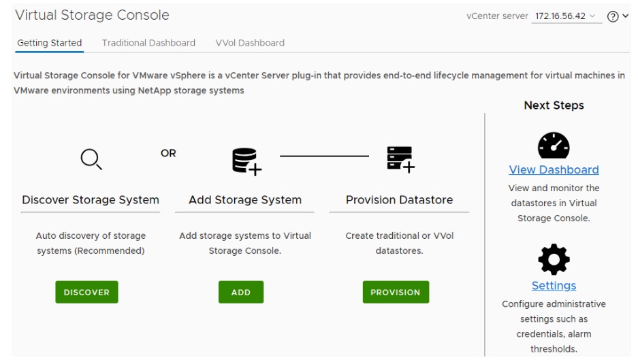Viewport: 638px width, 364px height.
Task: Click the dashboard gauge icon
Action: coord(554,145)
